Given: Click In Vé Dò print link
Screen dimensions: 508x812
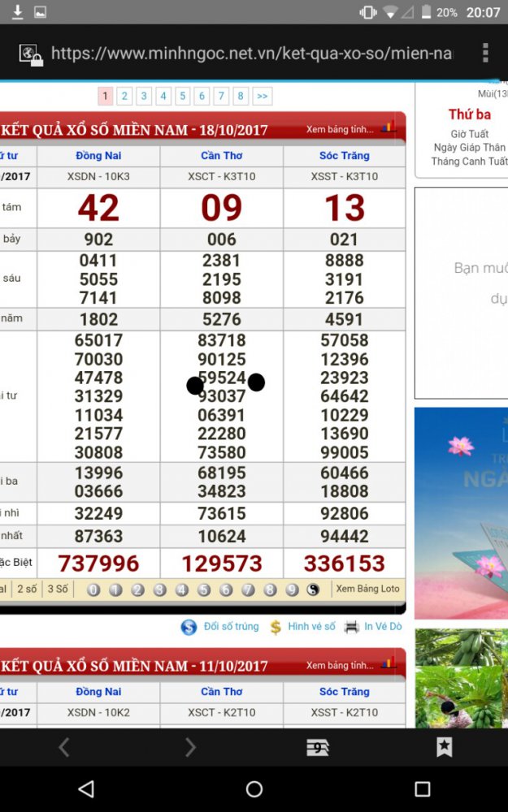Looking at the screenshot, I should click(382, 627).
